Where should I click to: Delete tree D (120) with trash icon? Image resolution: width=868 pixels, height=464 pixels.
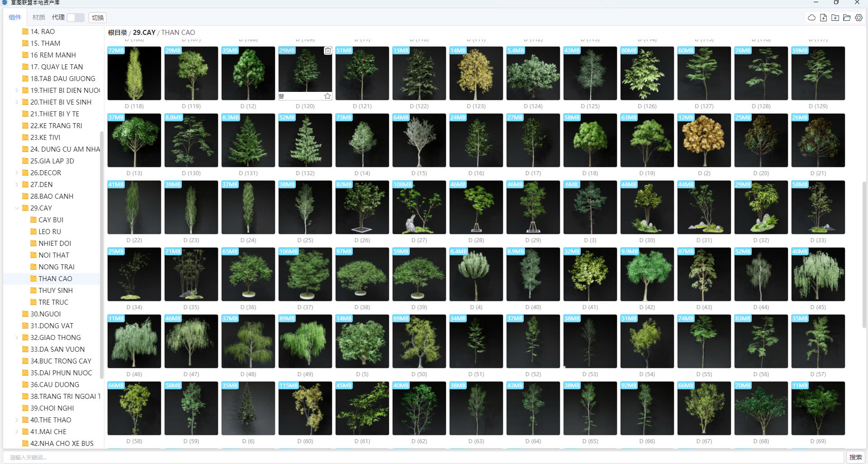click(327, 51)
